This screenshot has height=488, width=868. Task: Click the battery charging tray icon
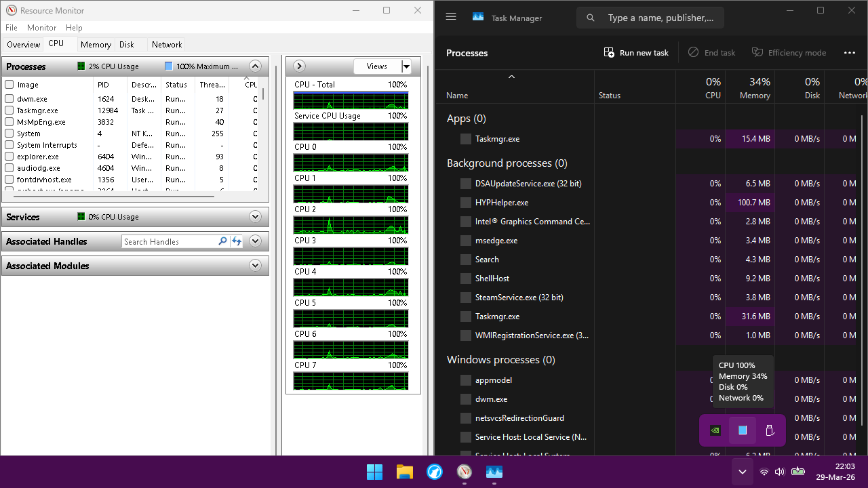tap(797, 472)
